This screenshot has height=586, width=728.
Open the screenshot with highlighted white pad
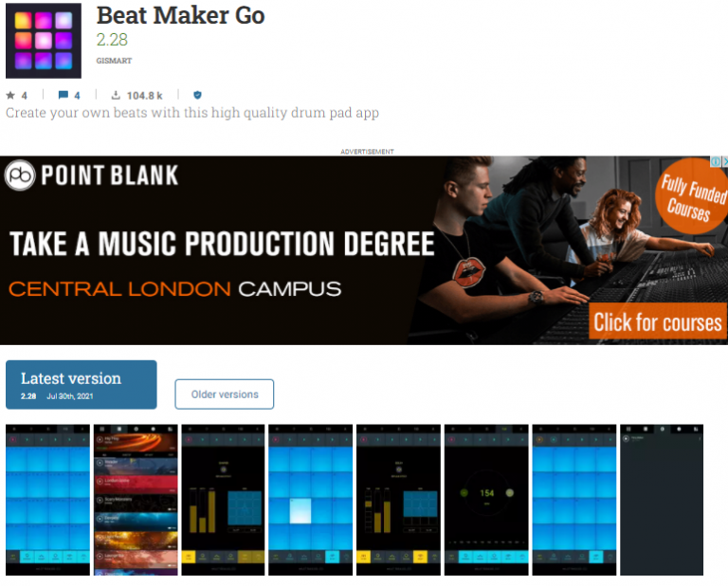click(311, 500)
